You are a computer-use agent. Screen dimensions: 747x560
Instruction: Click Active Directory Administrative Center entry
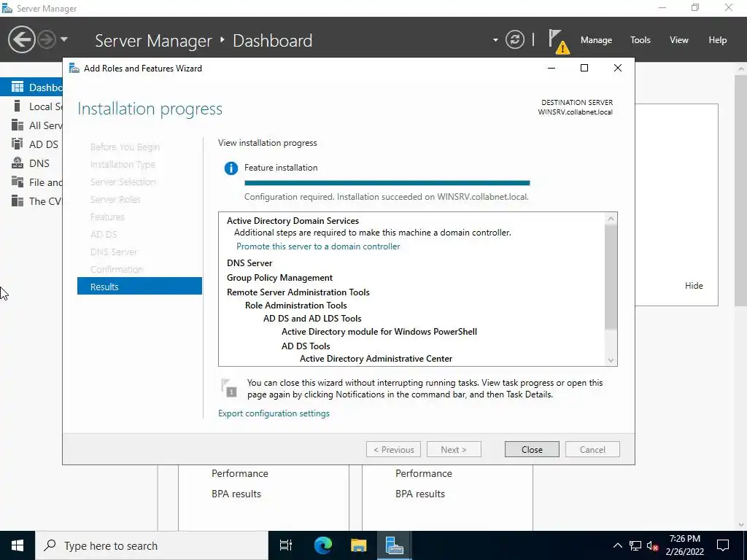(376, 359)
